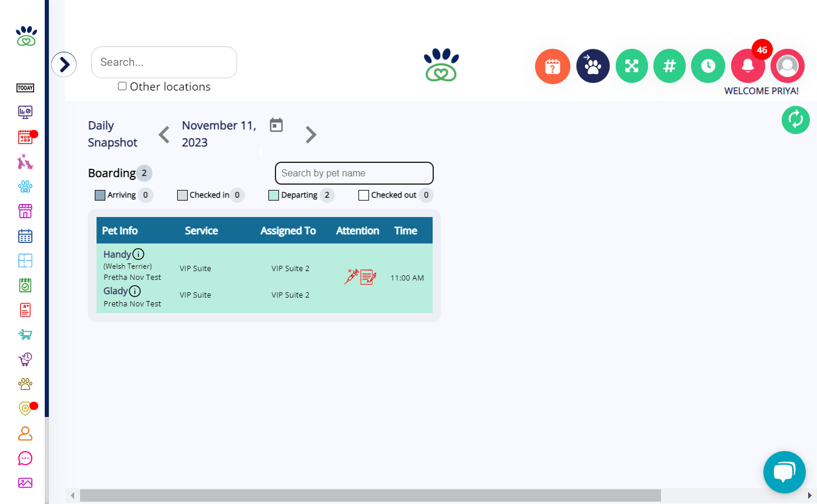
Task: Click the navy paw check-in button
Action: click(x=593, y=66)
